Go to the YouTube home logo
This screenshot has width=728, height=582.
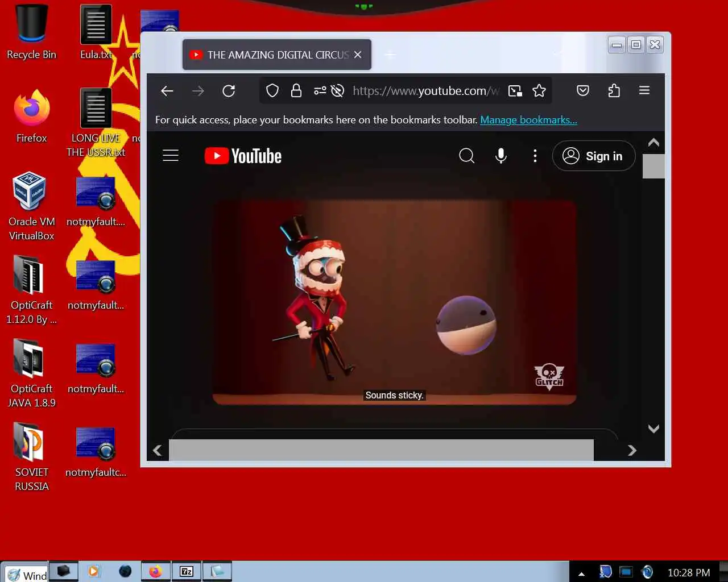pos(243,156)
